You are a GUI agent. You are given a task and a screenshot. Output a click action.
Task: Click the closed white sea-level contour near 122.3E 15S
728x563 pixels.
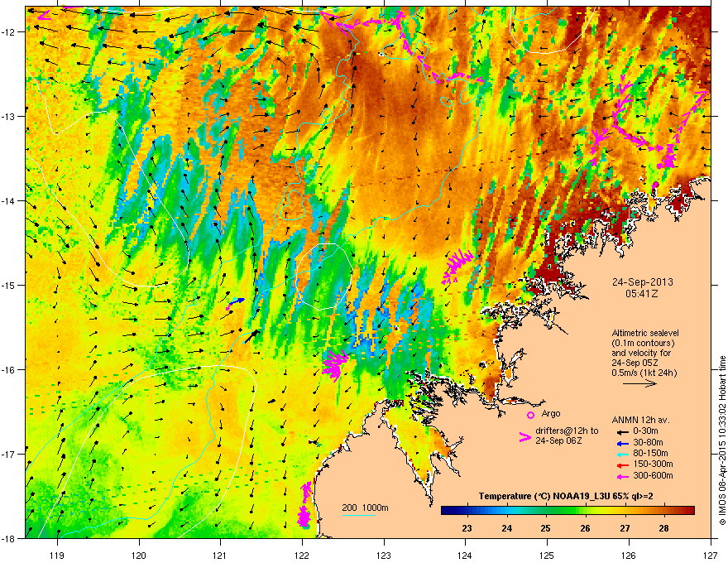click(323, 276)
